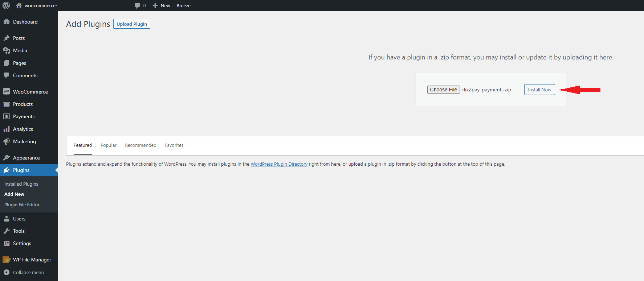Click the Tools wrench icon
Viewport: 644px width, 281px height.
7,231
